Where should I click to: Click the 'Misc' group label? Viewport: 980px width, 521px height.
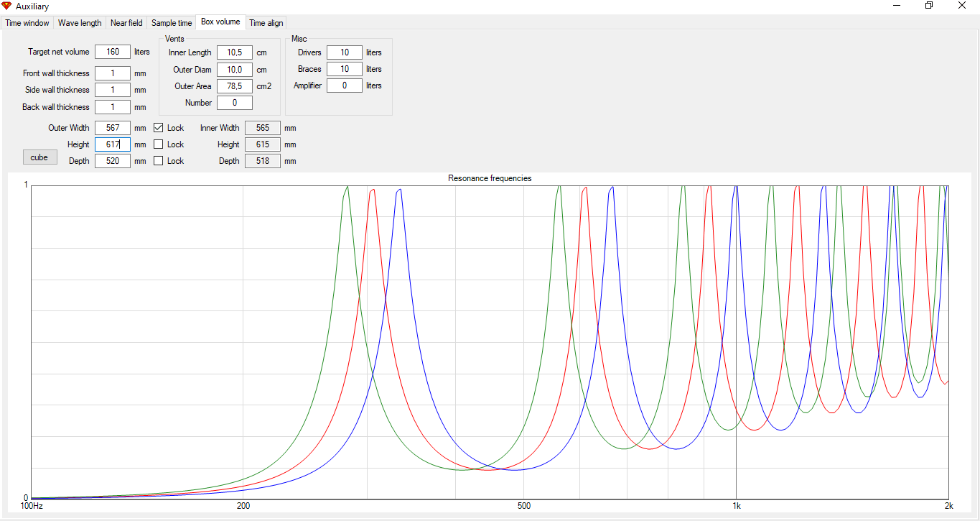299,38
